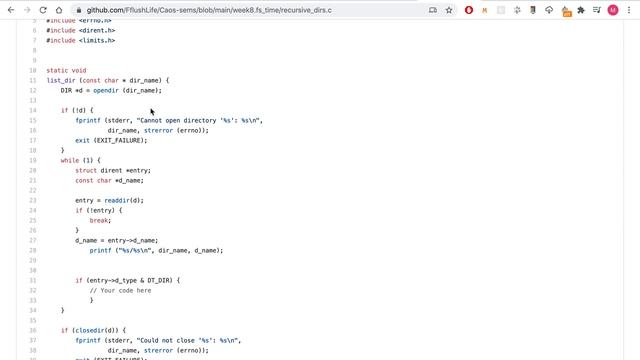Open the Chrome three-dot menu
The height and width of the screenshot is (360, 640).
click(629, 10)
